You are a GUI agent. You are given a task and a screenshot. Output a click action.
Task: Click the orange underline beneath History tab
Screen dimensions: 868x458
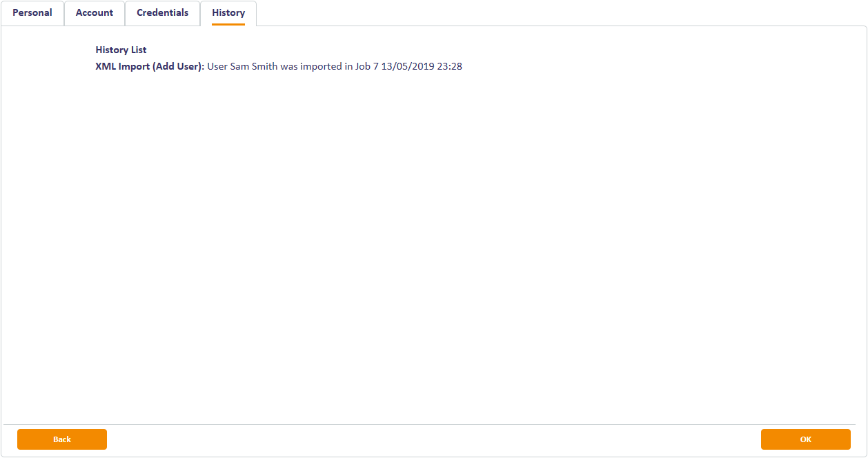[x=228, y=24]
